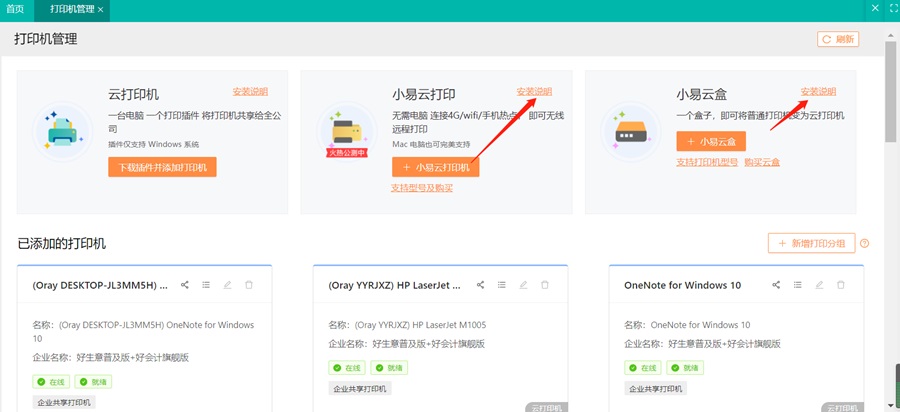The height and width of the screenshot is (412, 900).
Task: Delete the Oray DESKTOP-JL3MM5H printer
Action: coord(249,285)
